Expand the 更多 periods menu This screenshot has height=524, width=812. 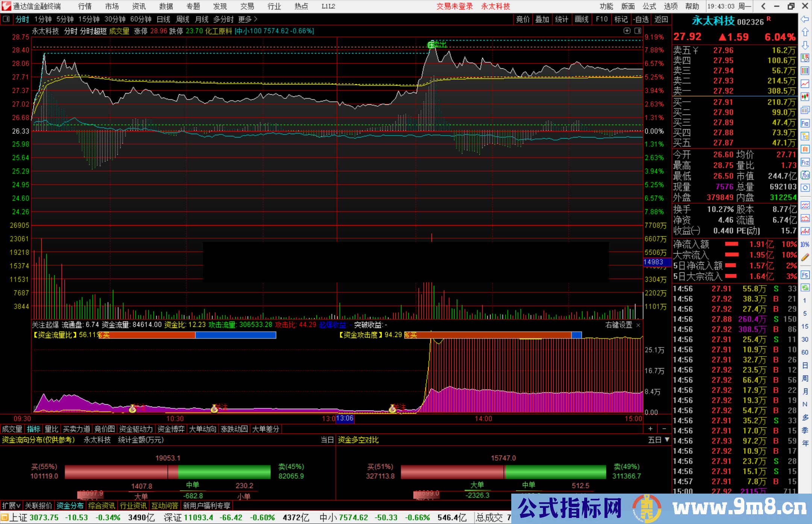pos(244,19)
